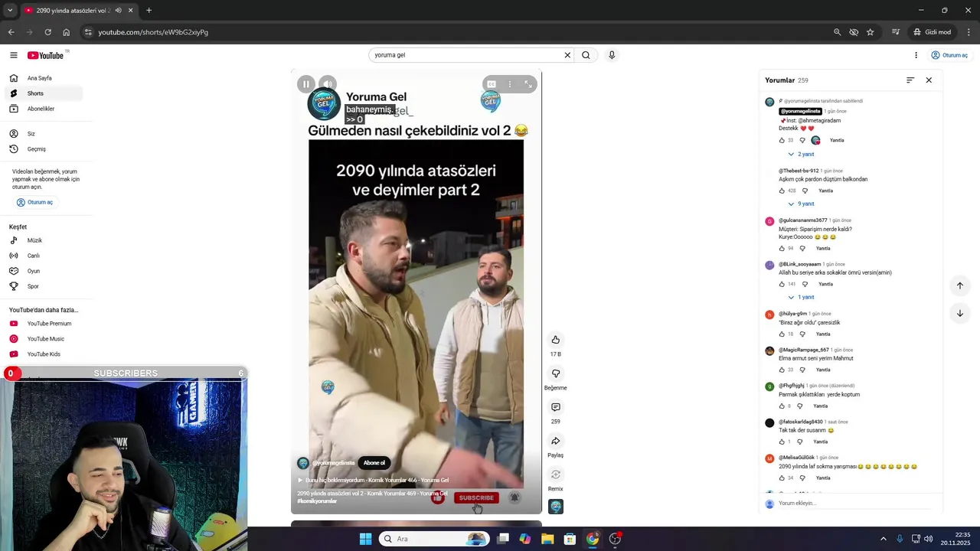The width and height of the screenshot is (980, 551).
Task: Like the @gulcansanms3677 comment
Action: pyautogui.click(x=782, y=249)
